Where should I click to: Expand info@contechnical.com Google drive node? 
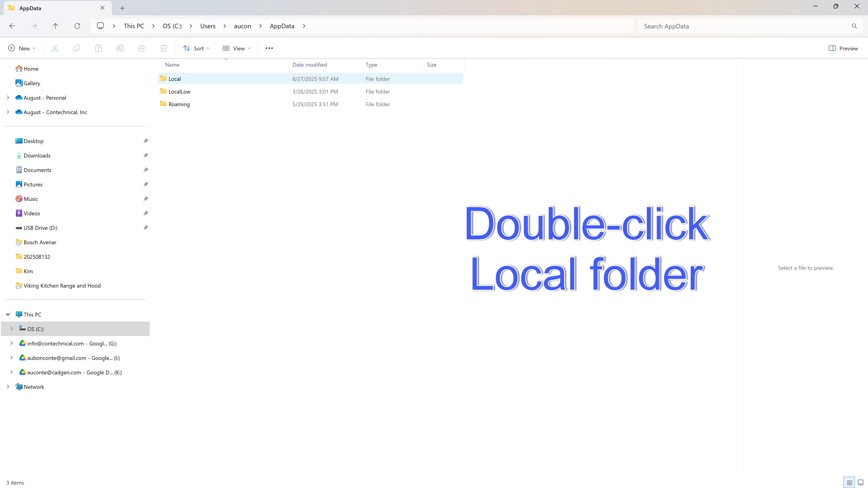pyautogui.click(x=12, y=343)
